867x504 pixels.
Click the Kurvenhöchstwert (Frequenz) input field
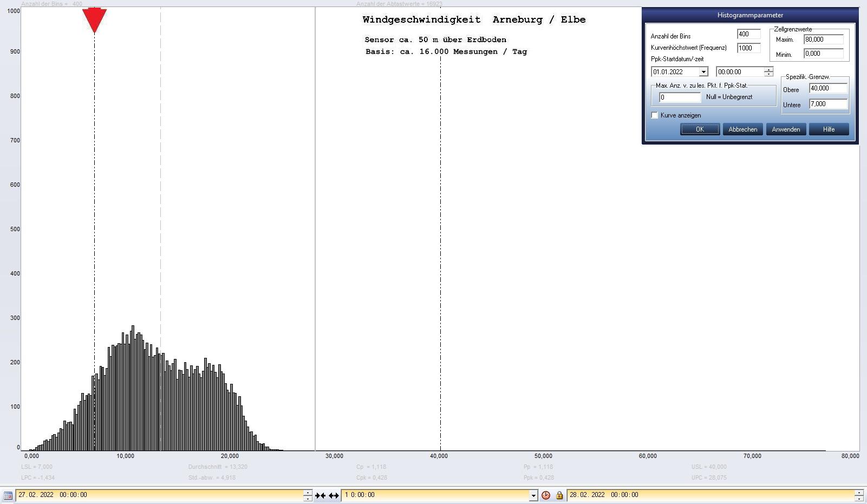coord(748,48)
